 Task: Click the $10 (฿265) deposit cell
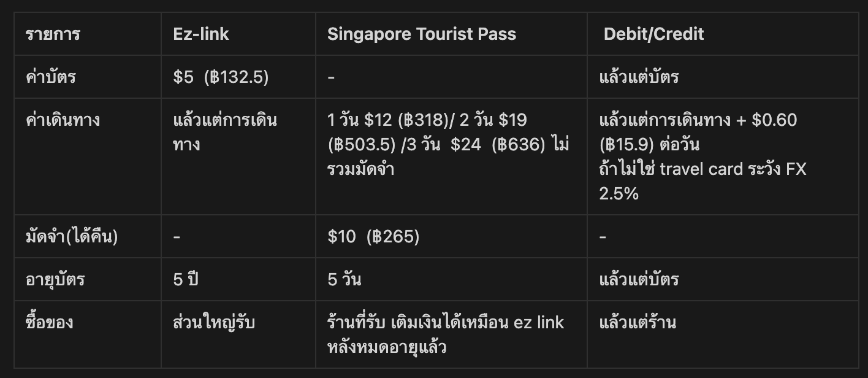373,237
